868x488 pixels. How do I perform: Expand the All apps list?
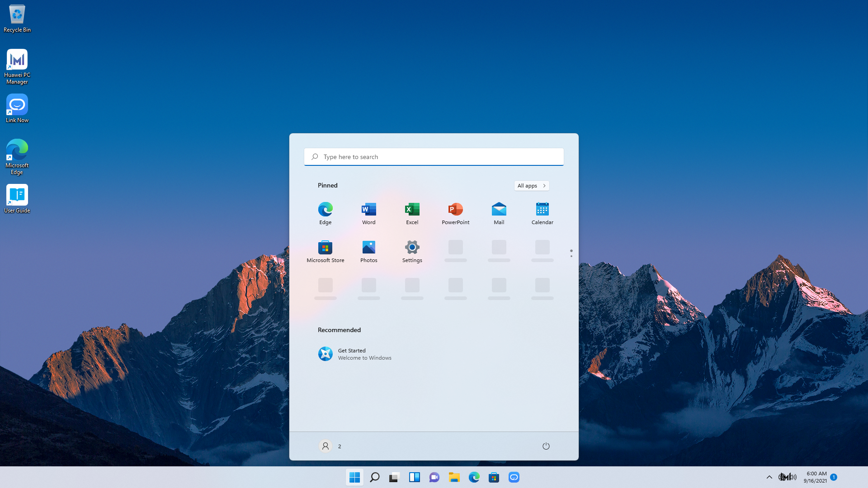532,186
